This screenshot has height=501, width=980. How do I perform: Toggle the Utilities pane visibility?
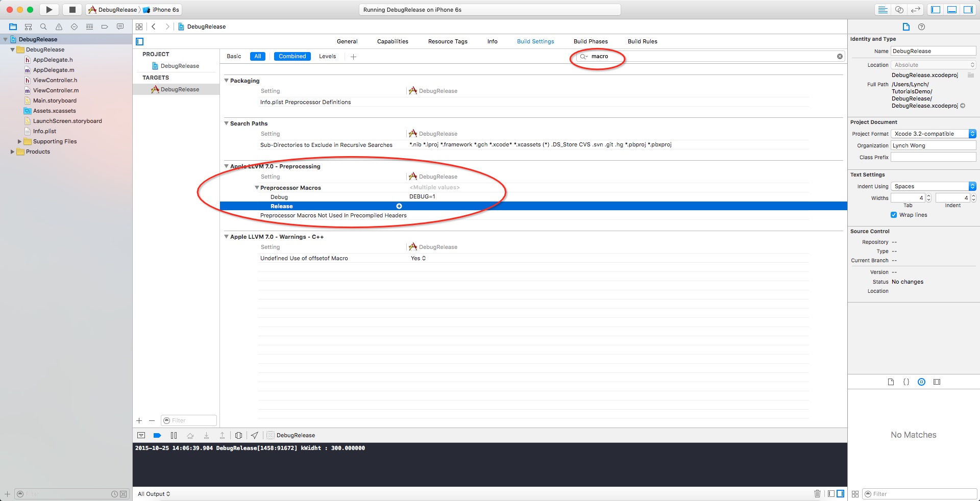(968, 10)
